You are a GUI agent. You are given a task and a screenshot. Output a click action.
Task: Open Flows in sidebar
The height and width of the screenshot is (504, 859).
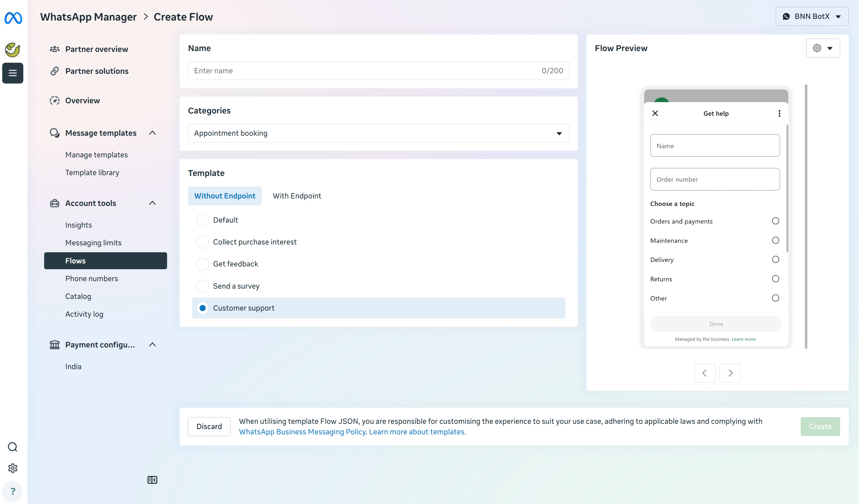pos(105,261)
